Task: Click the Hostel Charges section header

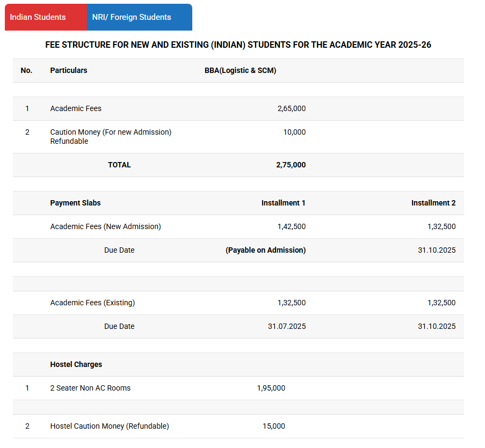Action: (x=76, y=364)
